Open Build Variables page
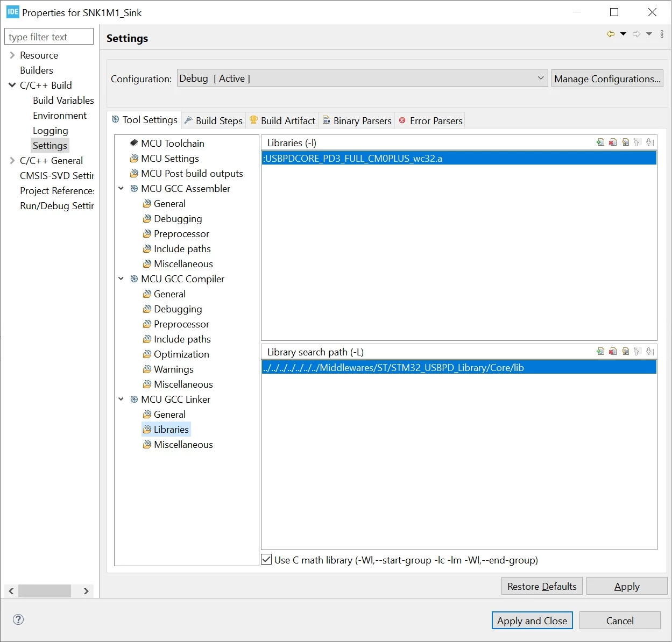 click(63, 101)
